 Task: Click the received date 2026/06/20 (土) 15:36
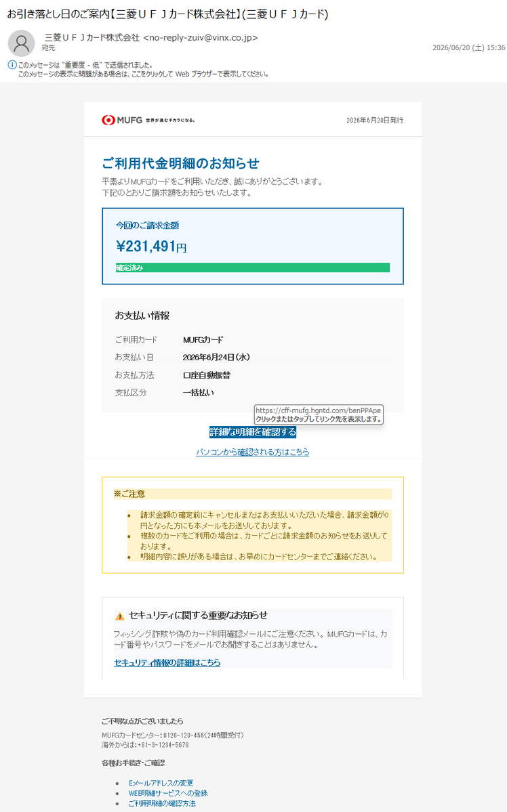(468, 47)
